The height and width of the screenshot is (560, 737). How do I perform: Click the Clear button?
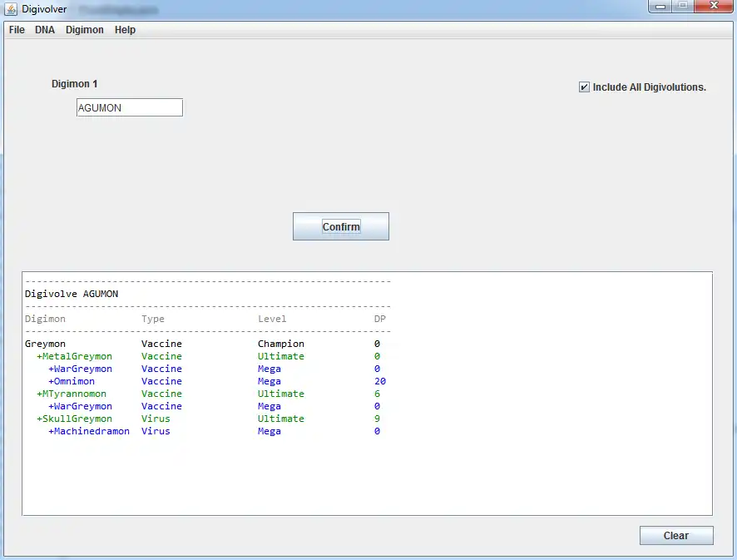(x=676, y=536)
